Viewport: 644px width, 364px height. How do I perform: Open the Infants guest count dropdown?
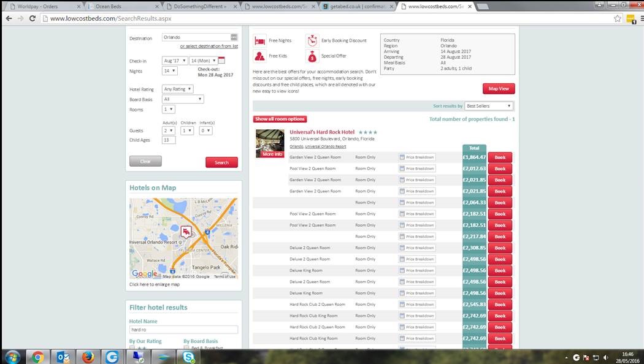click(x=205, y=131)
